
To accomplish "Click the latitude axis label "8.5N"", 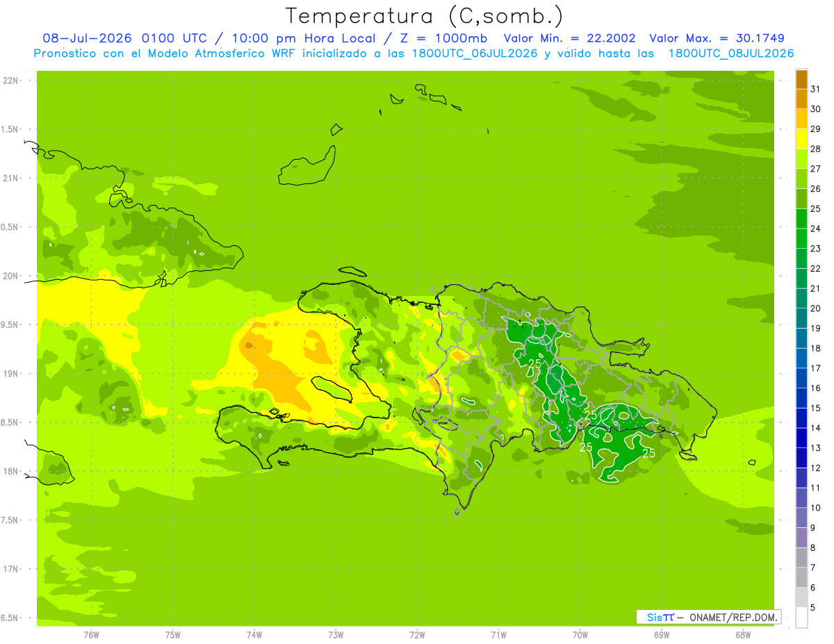I will click(10, 422).
